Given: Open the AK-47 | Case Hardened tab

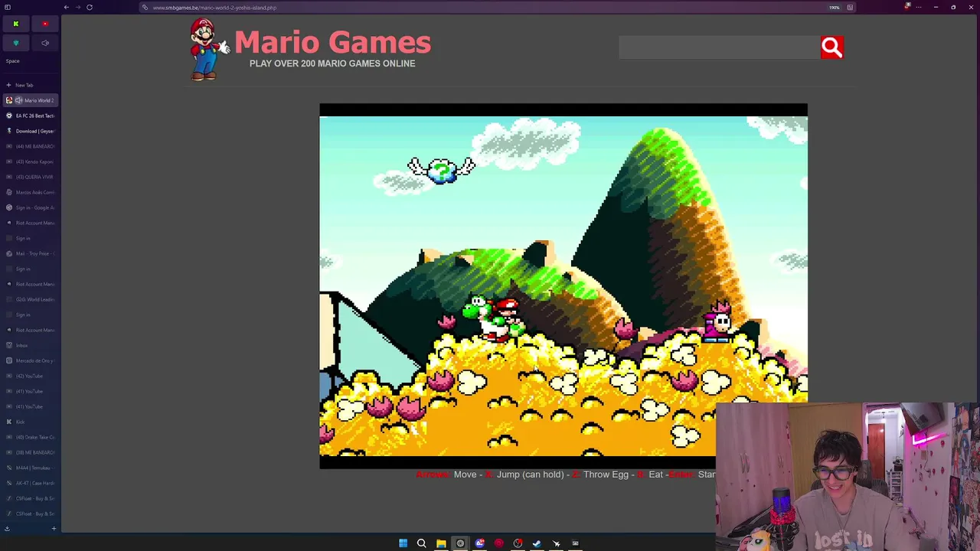Looking at the screenshot, I should (x=31, y=483).
